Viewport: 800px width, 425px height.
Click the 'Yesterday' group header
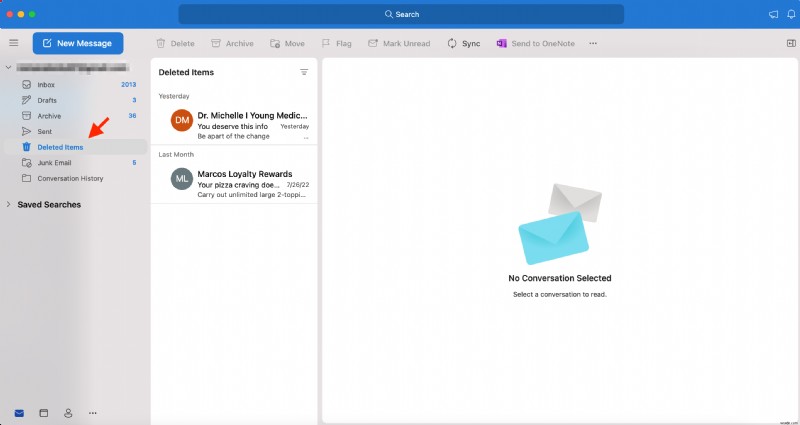pyautogui.click(x=174, y=96)
